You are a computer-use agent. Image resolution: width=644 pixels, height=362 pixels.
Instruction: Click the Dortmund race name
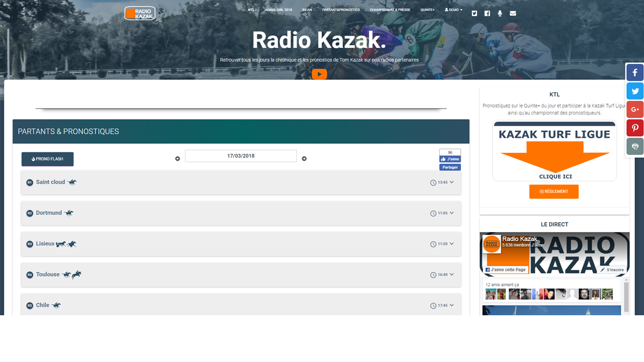[x=49, y=213]
